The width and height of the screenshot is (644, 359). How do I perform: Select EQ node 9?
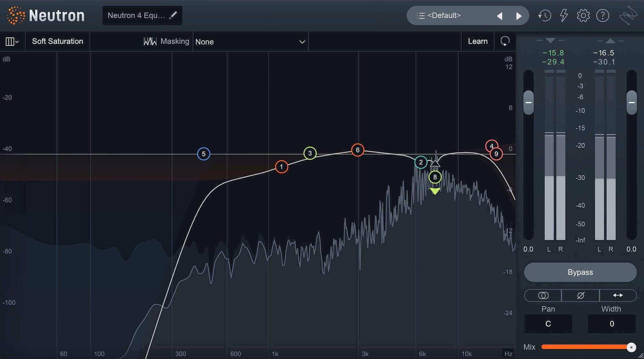(x=496, y=154)
